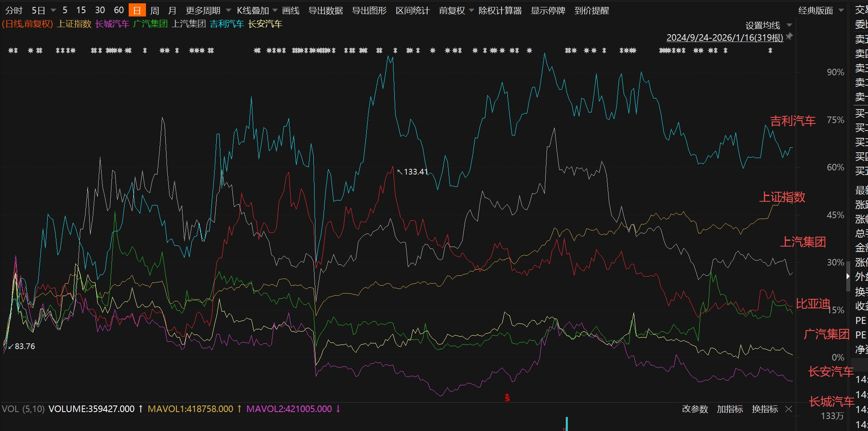
Task: Open the dropdown arrow beside 5日
Action: tap(53, 10)
